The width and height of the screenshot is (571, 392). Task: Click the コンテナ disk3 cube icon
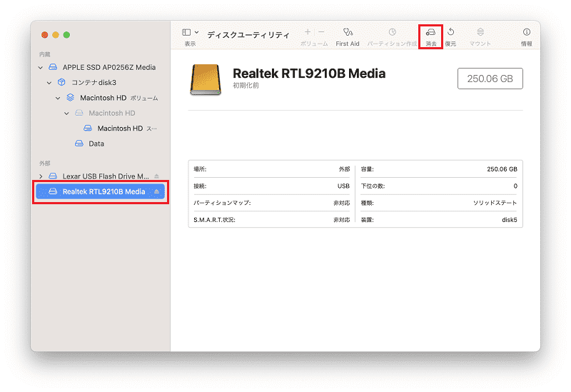(x=61, y=82)
